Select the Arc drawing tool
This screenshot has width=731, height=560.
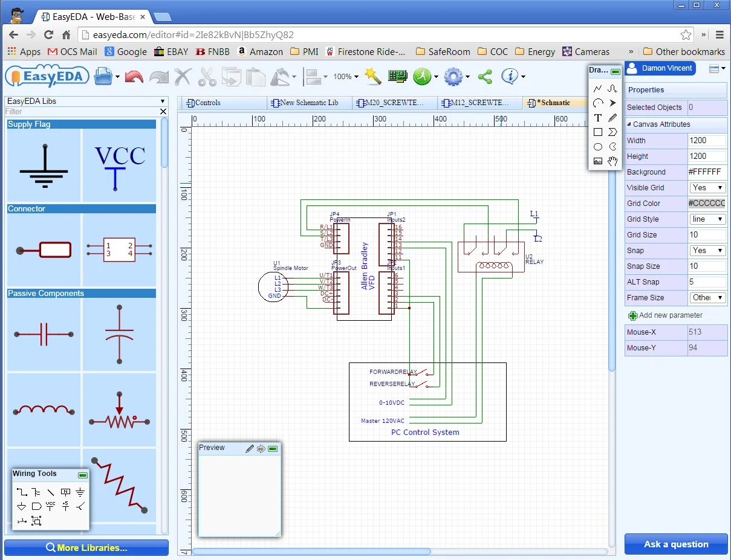[598, 103]
